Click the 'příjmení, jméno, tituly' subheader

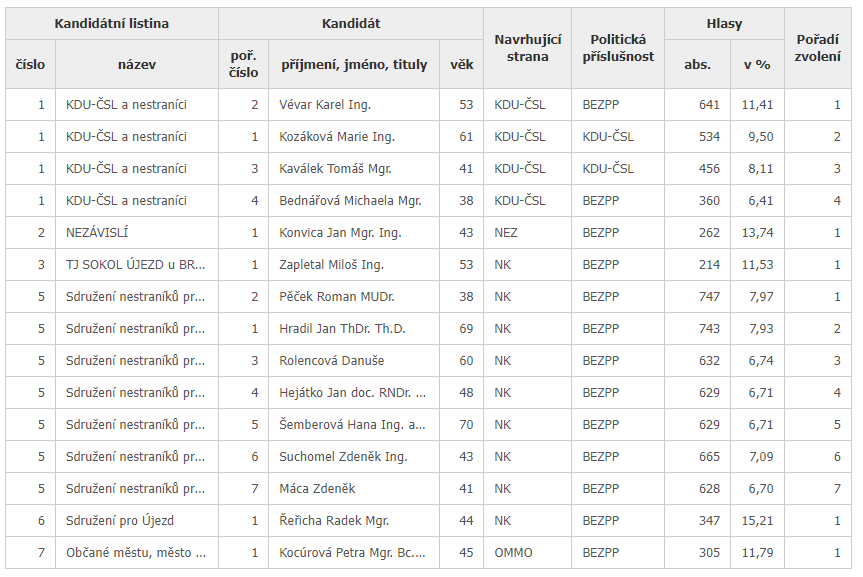click(353, 64)
